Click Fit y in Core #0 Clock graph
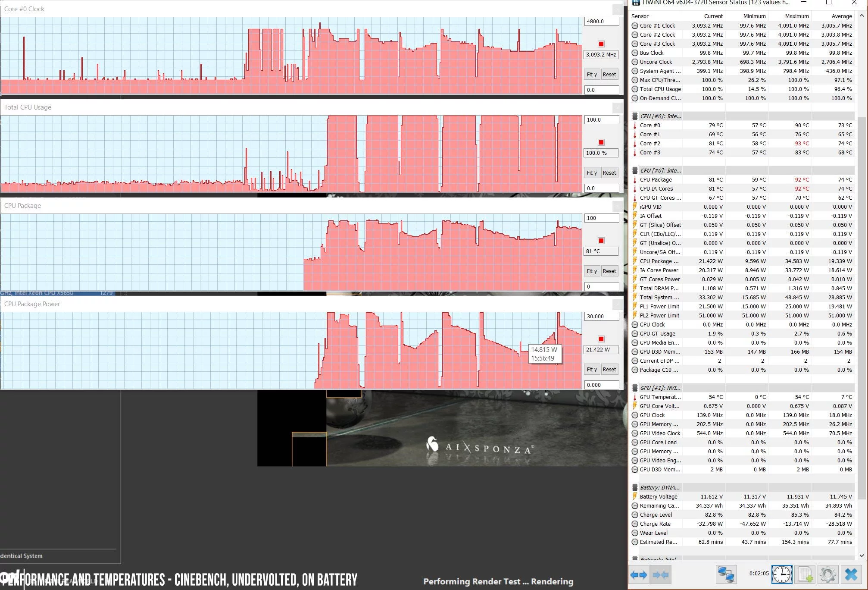 pyautogui.click(x=592, y=74)
